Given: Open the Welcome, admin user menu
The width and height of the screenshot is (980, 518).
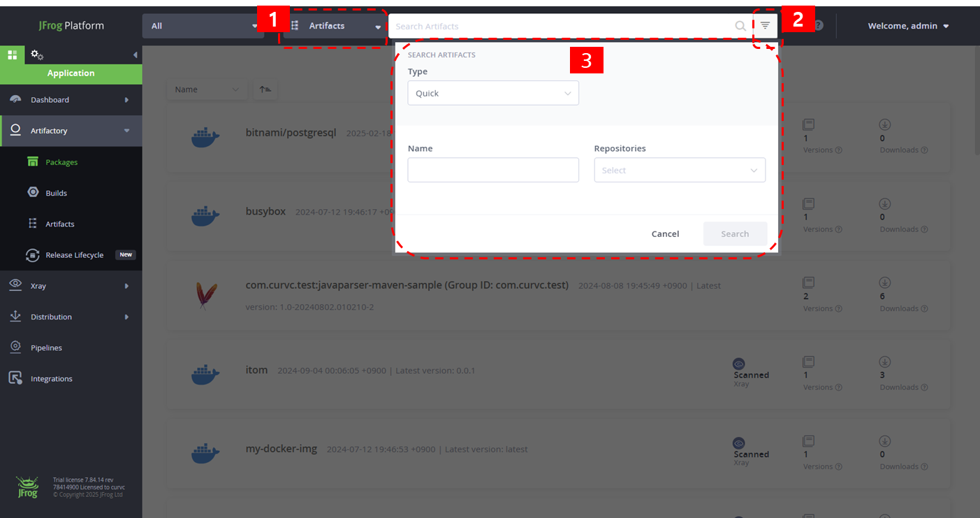Looking at the screenshot, I should click(908, 26).
